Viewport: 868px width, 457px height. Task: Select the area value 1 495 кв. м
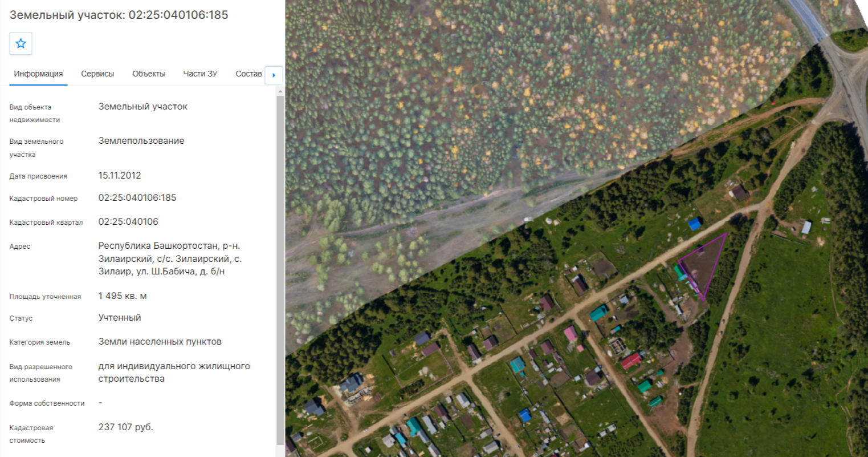point(123,296)
